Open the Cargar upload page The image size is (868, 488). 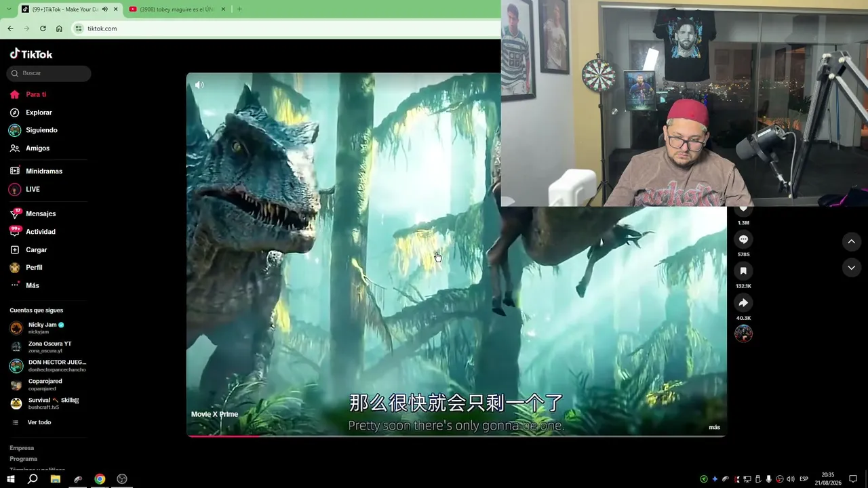point(29,249)
